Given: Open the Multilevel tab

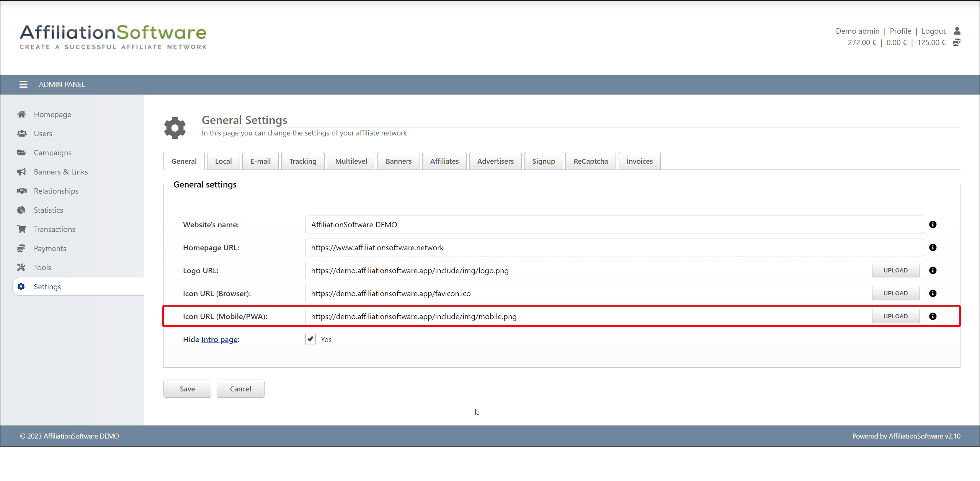Looking at the screenshot, I should [351, 161].
